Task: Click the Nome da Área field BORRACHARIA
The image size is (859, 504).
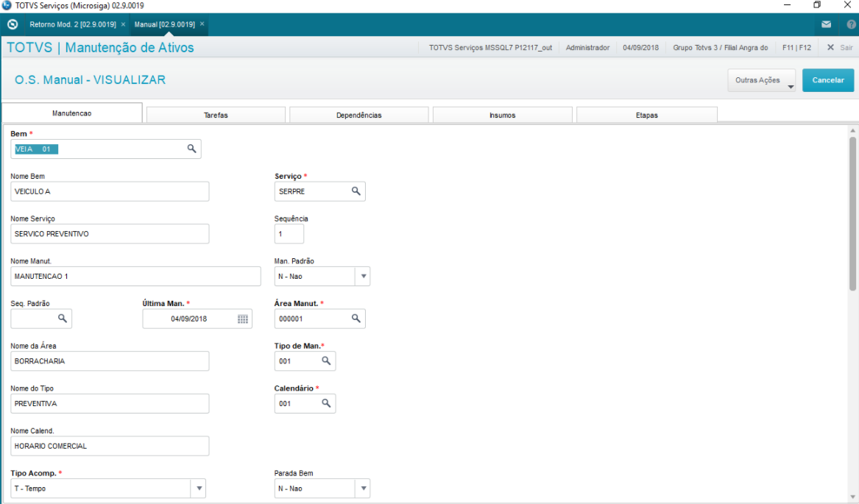Action: coord(110,361)
